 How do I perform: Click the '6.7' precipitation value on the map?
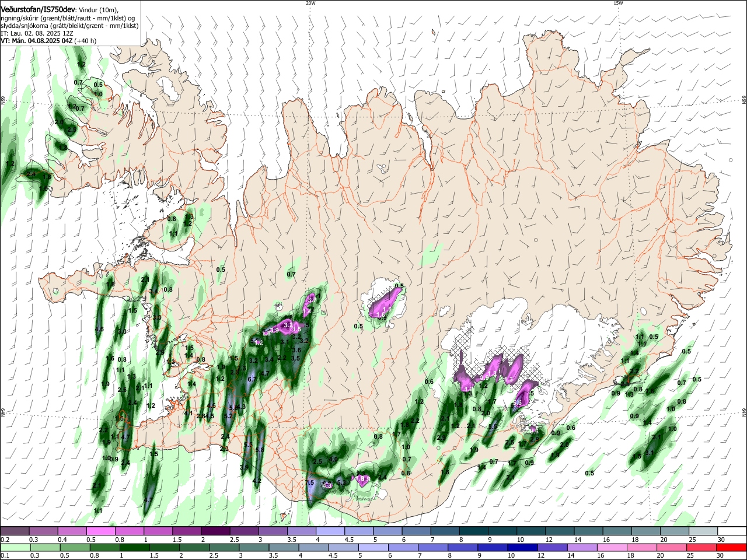(252, 379)
